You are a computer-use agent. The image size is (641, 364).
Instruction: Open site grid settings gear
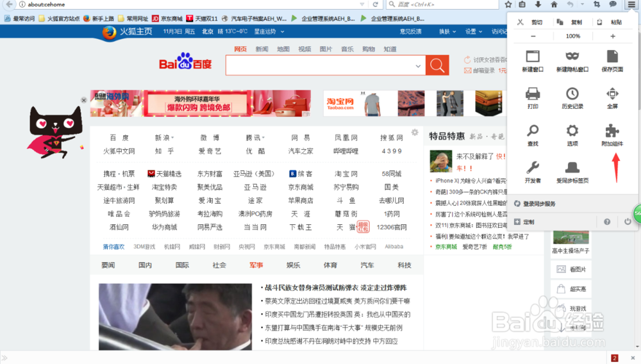tap(415, 133)
